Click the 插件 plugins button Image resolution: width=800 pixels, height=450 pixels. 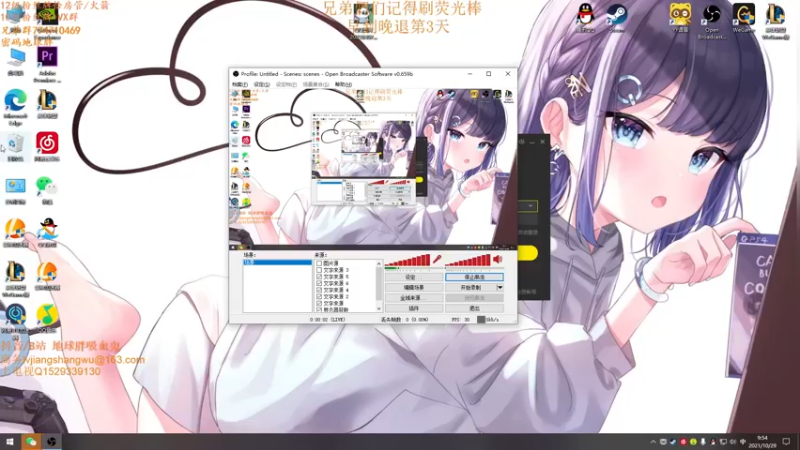(x=414, y=309)
